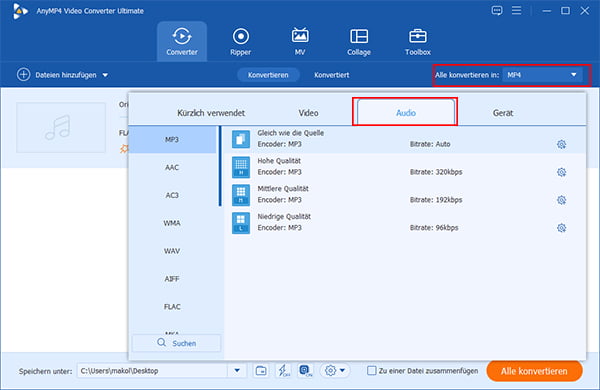The width and height of the screenshot is (600, 390).
Task: Open settings gear for Niedrige Qualität profile
Action: 561,228
